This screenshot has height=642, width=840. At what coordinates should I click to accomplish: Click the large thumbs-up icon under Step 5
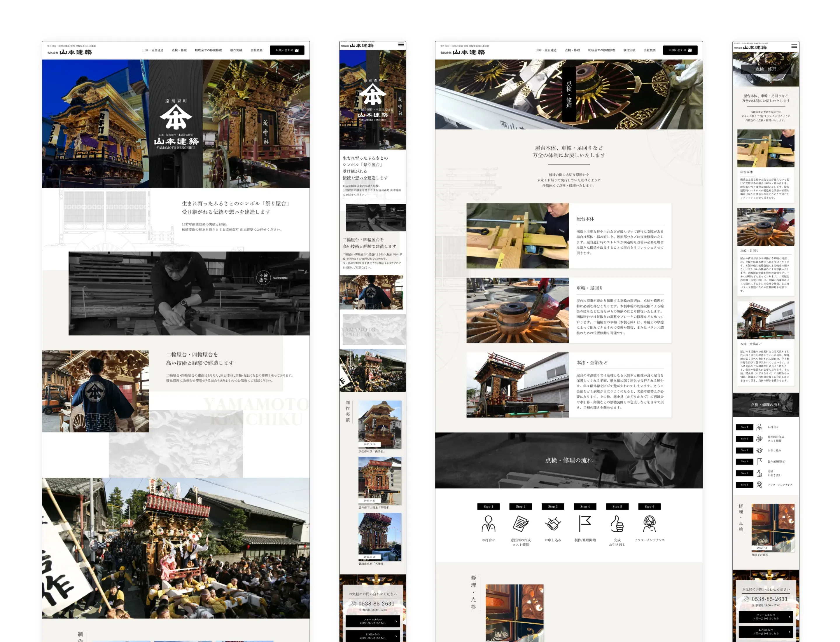pyautogui.click(x=617, y=524)
